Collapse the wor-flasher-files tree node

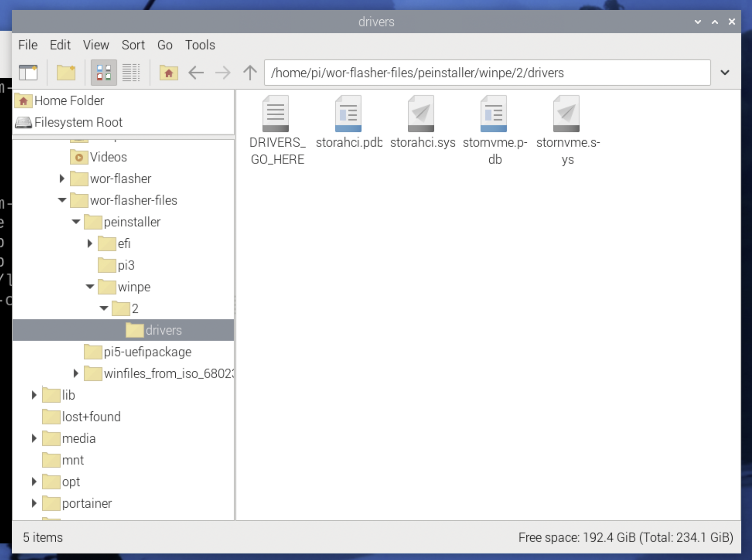pos(62,200)
